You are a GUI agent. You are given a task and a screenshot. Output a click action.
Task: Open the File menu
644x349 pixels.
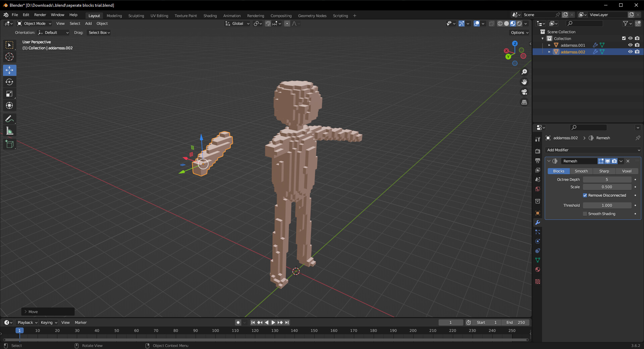coord(15,15)
